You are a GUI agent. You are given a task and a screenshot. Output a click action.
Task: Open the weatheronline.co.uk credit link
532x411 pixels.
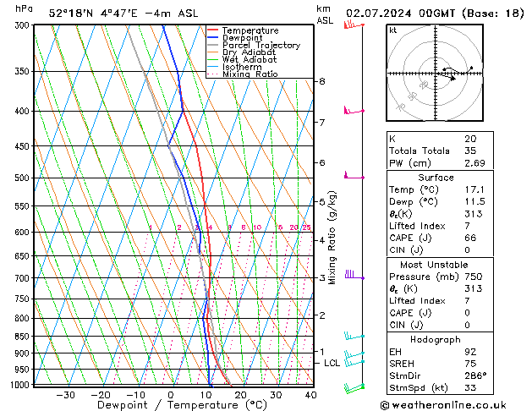click(443, 405)
